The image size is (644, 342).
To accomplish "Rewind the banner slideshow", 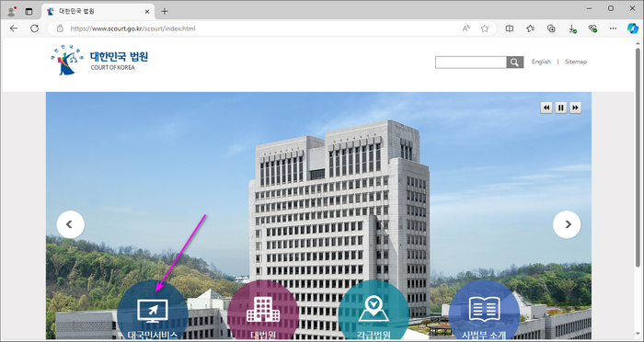I will pyautogui.click(x=546, y=108).
